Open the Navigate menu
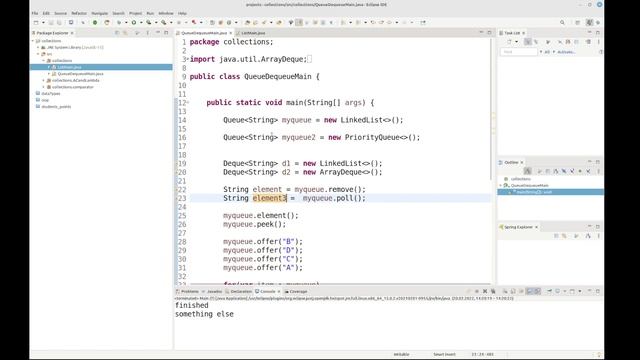The height and width of the screenshot is (360, 640). coord(100,13)
